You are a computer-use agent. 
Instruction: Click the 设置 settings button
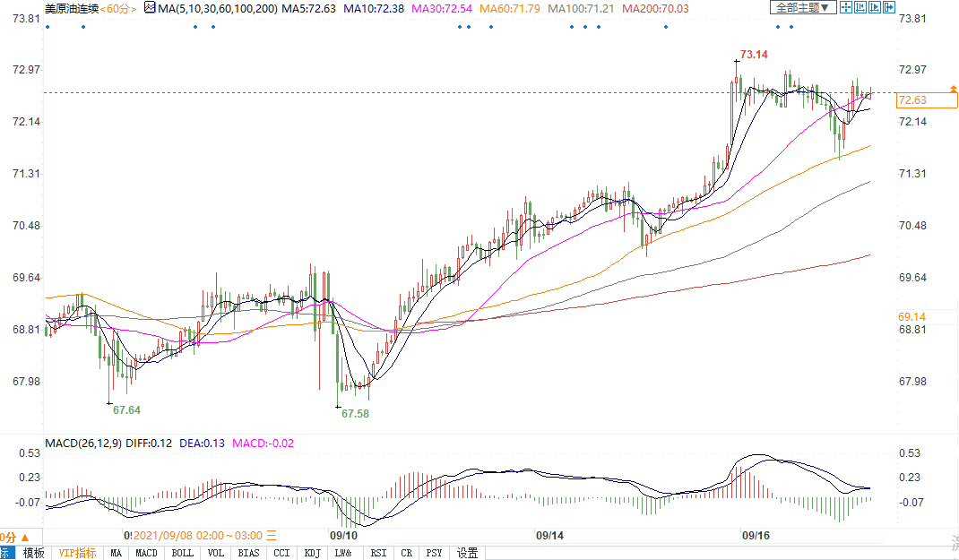click(467, 553)
